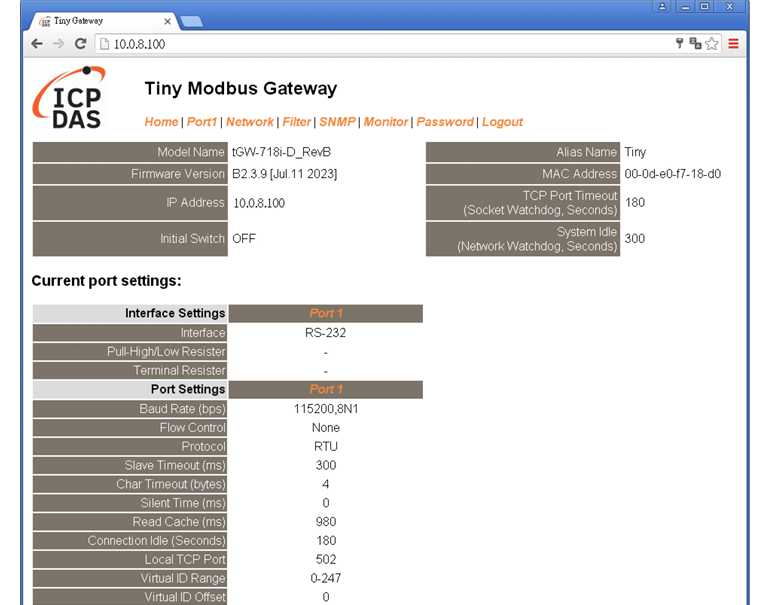Image resolution: width=776 pixels, height=605 pixels.
Task: Click the MAC Address label cell
Action: coord(523,174)
